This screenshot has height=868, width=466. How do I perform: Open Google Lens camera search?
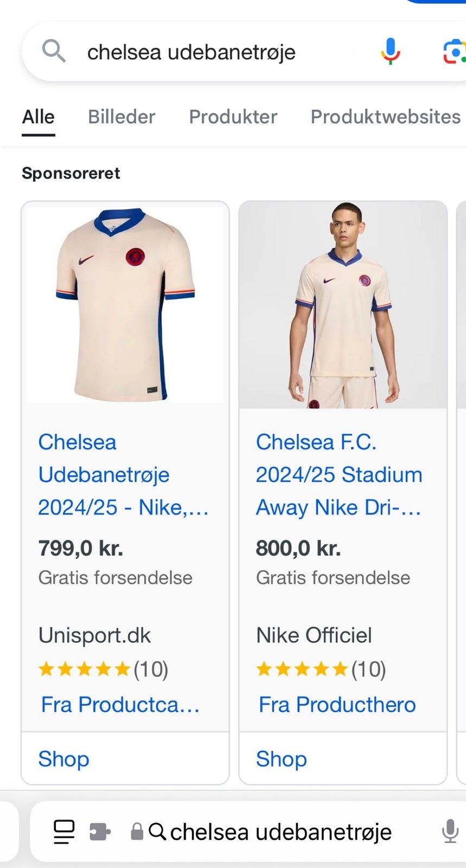click(454, 52)
